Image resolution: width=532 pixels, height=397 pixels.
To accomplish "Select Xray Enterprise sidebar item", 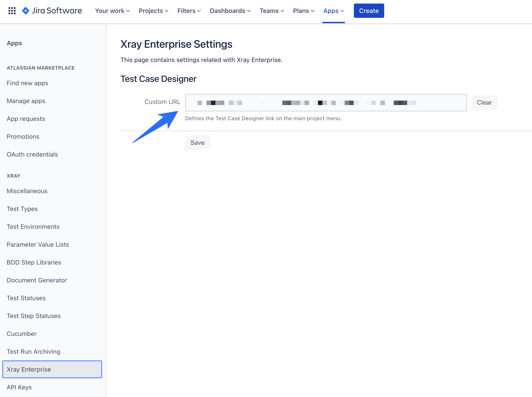I will (52, 369).
